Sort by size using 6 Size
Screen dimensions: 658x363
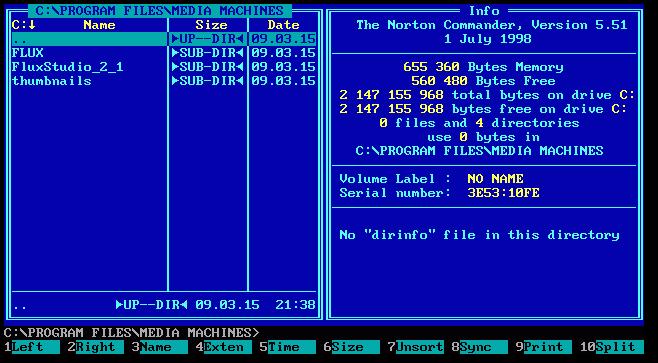tap(352, 347)
